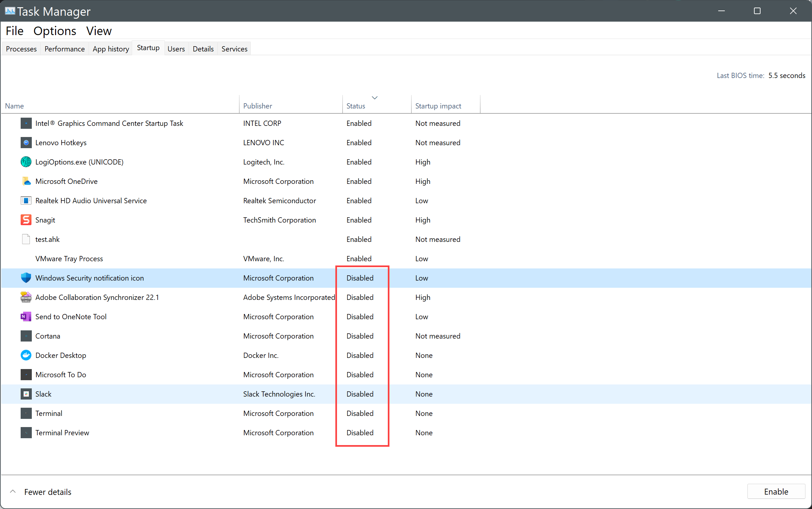Click the Snagit app icon
This screenshot has width=812, height=509.
(26, 220)
